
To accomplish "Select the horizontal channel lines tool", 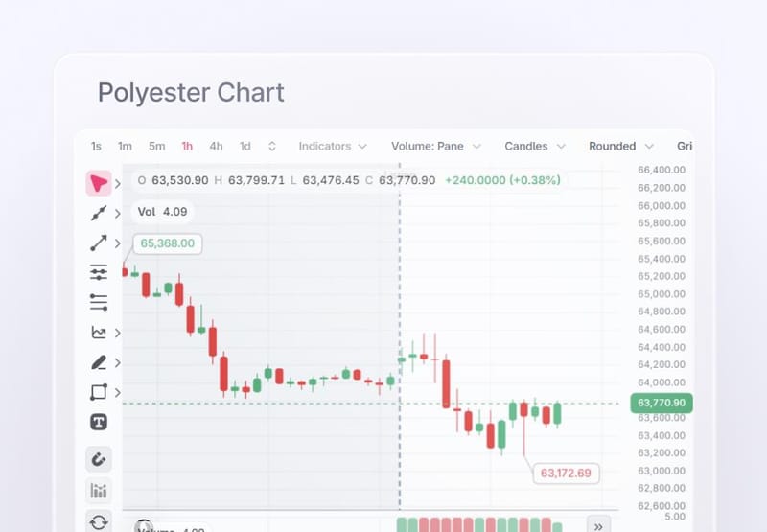I will (99, 273).
